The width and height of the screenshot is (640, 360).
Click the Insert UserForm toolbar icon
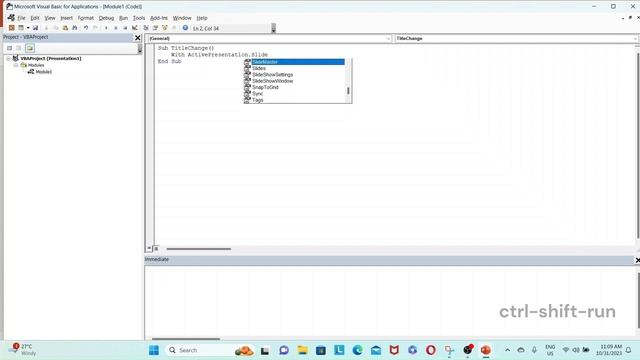click(21, 28)
